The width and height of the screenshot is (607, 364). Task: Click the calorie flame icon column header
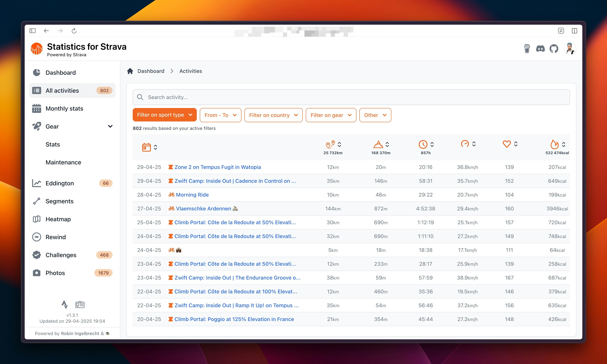[x=554, y=144]
